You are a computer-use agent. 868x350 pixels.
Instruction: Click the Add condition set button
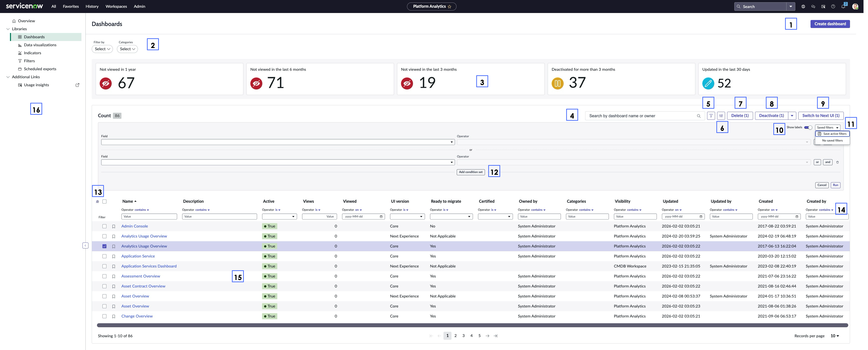click(x=470, y=172)
